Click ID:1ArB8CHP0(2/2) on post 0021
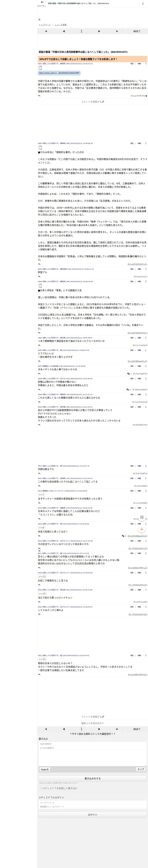The image size is (148, 868). click(138, 675)
